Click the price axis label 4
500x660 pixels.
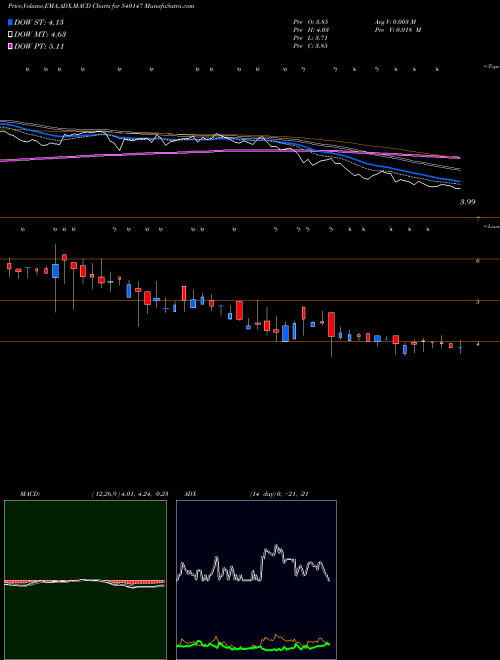point(478,344)
